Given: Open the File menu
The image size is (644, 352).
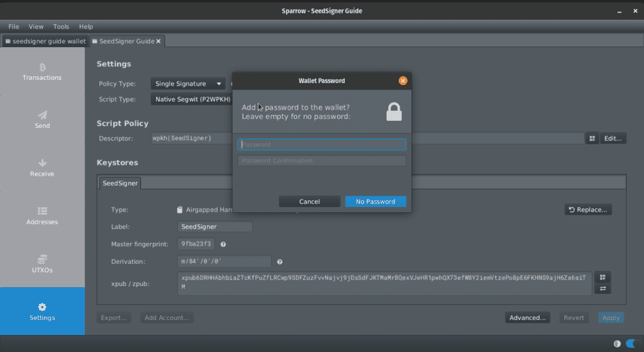Looking at the screenshot, I should [14, 26].
